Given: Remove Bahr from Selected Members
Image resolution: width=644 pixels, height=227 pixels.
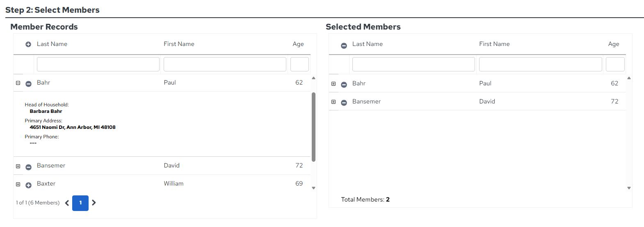Looking at the screenshot, I should [x=344, y=85].
